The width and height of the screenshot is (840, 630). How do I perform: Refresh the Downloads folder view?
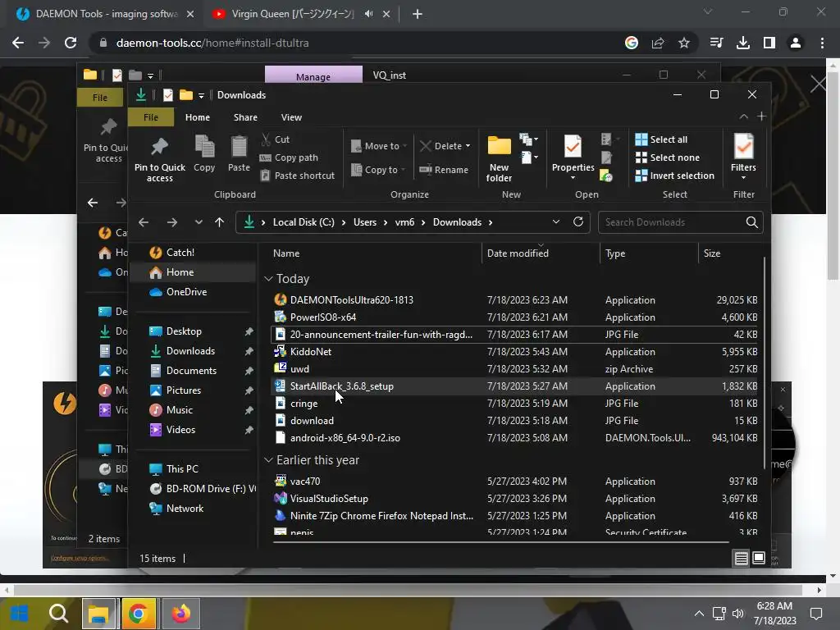tap(578, 221)
